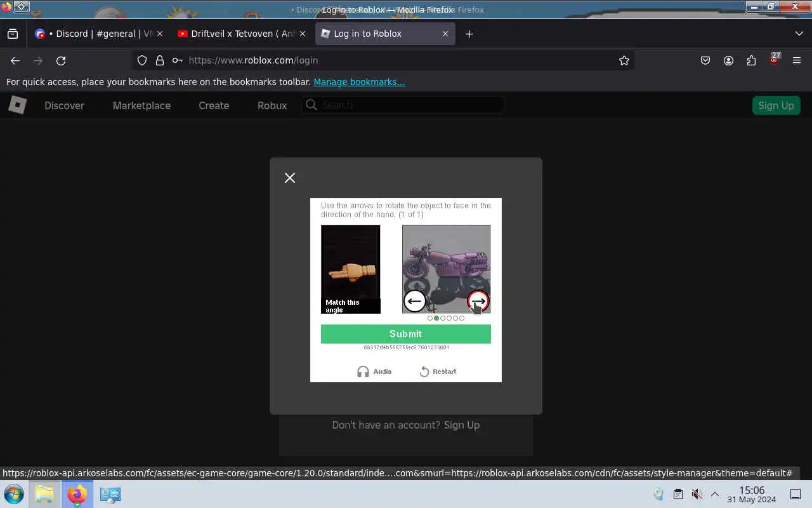Image resolution: width=812 pixels, height=508 pixels.
Task: Close the Log in to Roblox tab
Action: pos(445,34)
